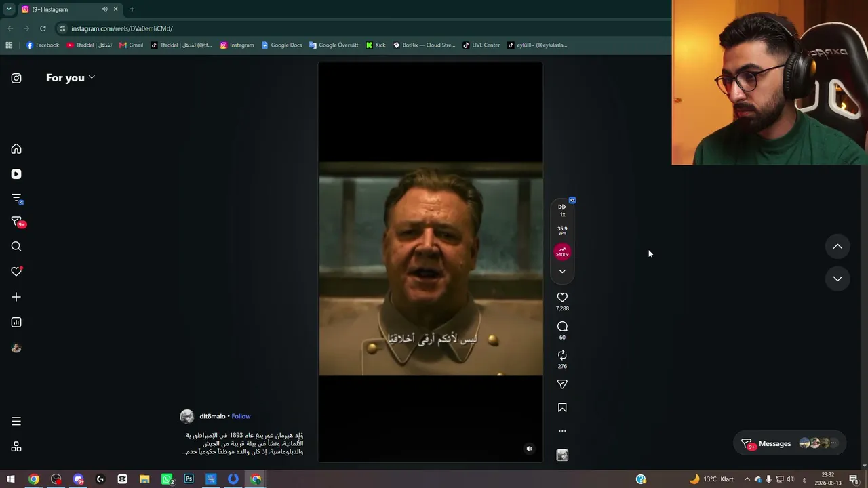868x488 pixels.
Task: Open the eylülll (@eylulasla...) bookmark
Action: click(x=537, y=45)
